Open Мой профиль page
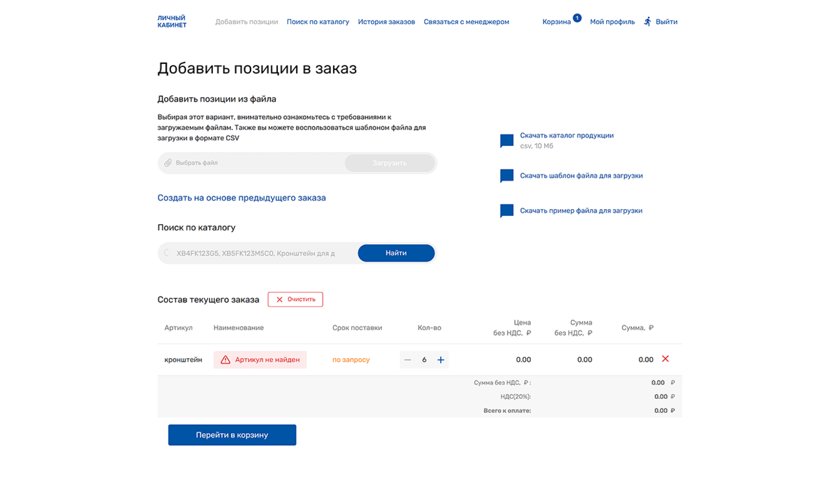The width and height of the screenshot is (839, 504). (612, 22)
